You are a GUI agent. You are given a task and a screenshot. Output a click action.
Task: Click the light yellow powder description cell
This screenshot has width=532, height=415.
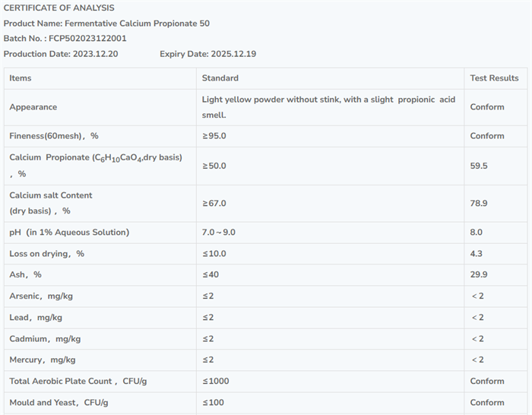tap(328, 107)
